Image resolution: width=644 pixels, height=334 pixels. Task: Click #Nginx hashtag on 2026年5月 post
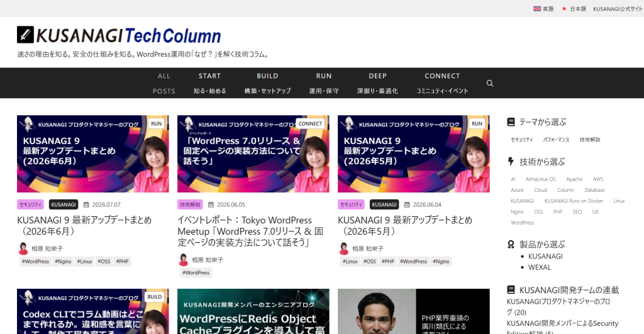tap(441, 262)
